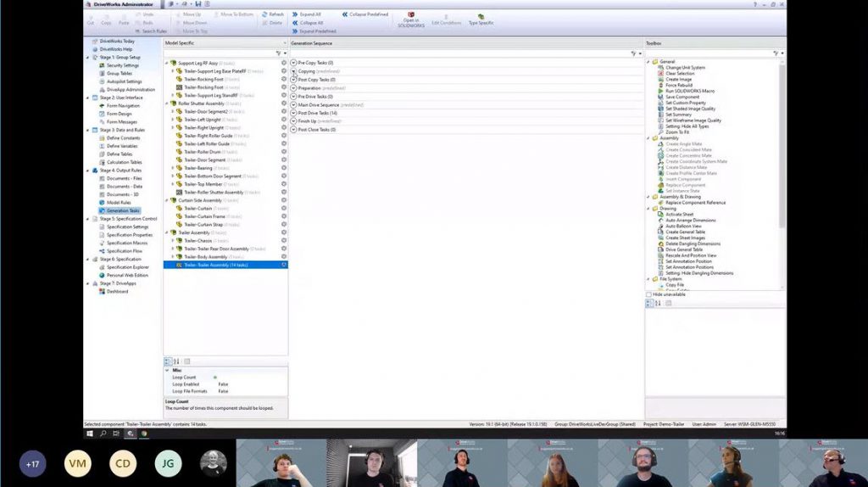868x487 pixels.
Task: Click the Collapse Predefined arrow icon
Action: pyautogui.click(x=345, y=14)
